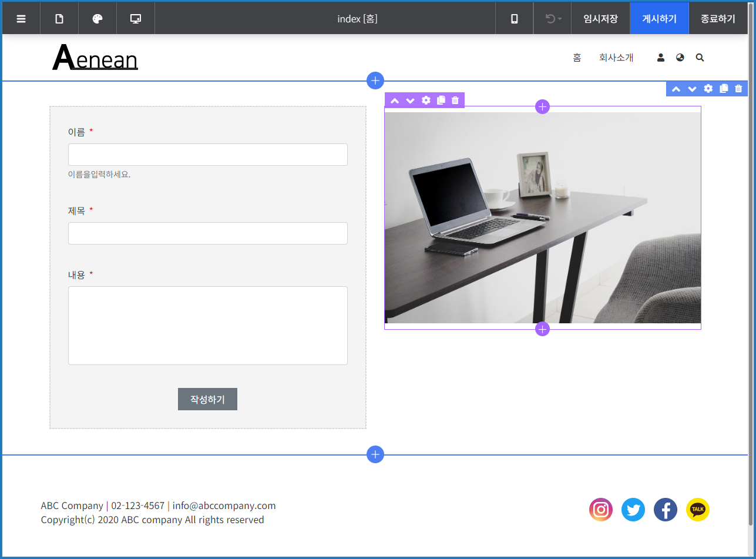Open the Instagram social icon
The height and width of the screenshot is (559, 756).
pyautogui.click(x=601, y=510)
